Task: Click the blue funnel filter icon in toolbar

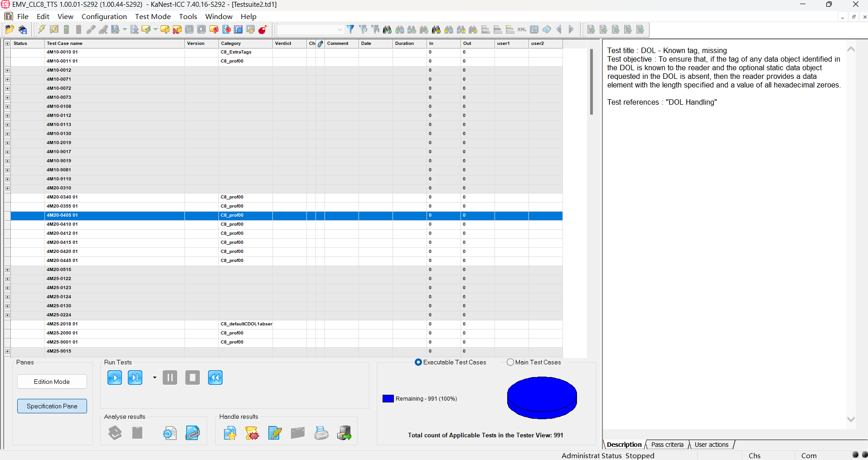Action: [x=350, y=29]
